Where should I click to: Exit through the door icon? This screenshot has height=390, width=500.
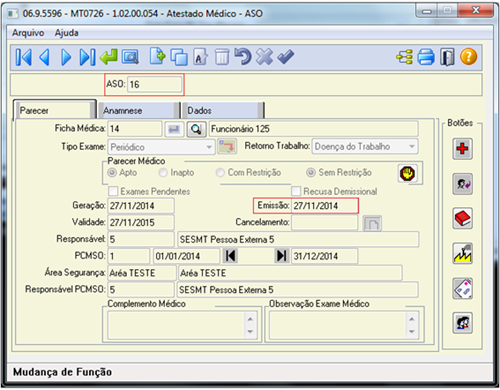[x=447, y=57]
